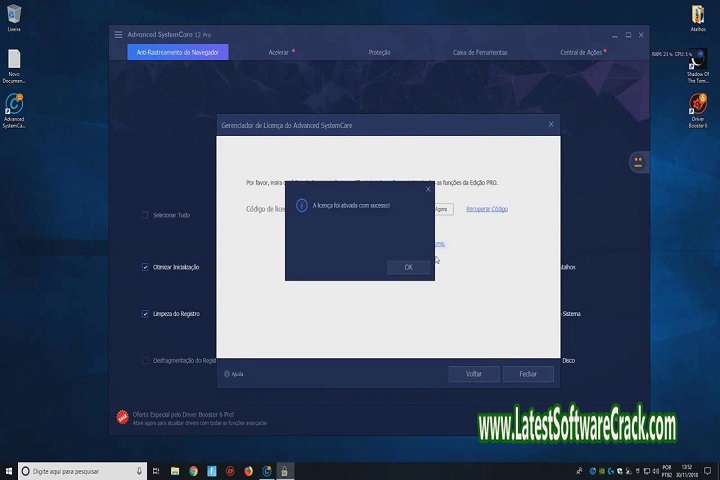Click the taskbar search box
The image size is (720, 480).
pos(83,471)
